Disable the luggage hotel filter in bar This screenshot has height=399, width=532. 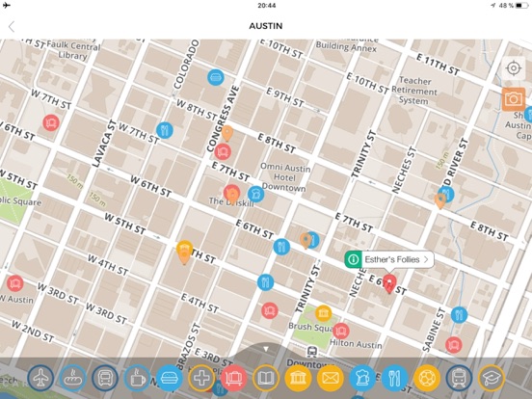pyautogui.click(x=234, y=378)
